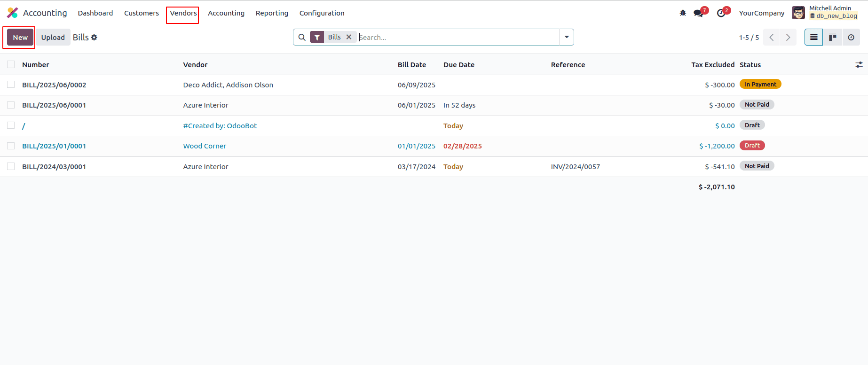This screenshot has width=868, height=365.
Task: Click grey Draft badge of OdooBot row
Action: (752, 125)
